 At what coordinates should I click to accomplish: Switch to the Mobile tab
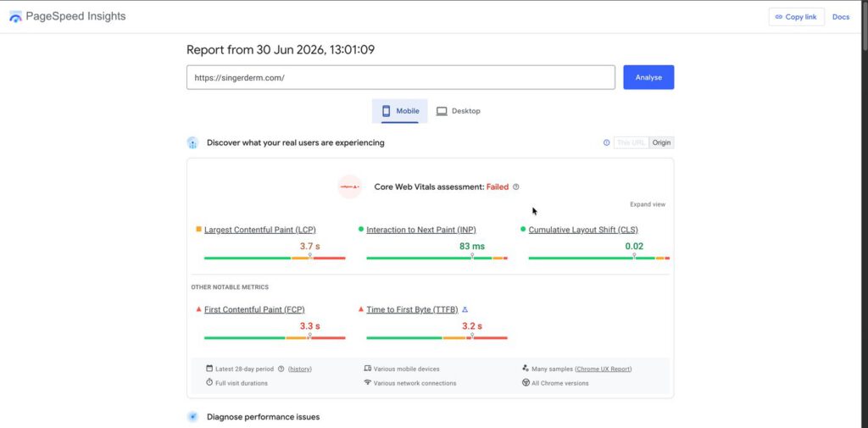[400, 111]
